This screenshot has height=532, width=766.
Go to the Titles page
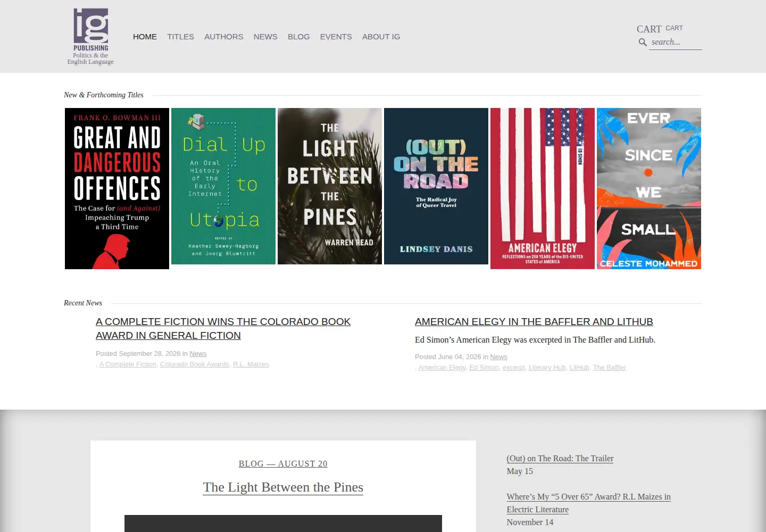tap(180, 37)
